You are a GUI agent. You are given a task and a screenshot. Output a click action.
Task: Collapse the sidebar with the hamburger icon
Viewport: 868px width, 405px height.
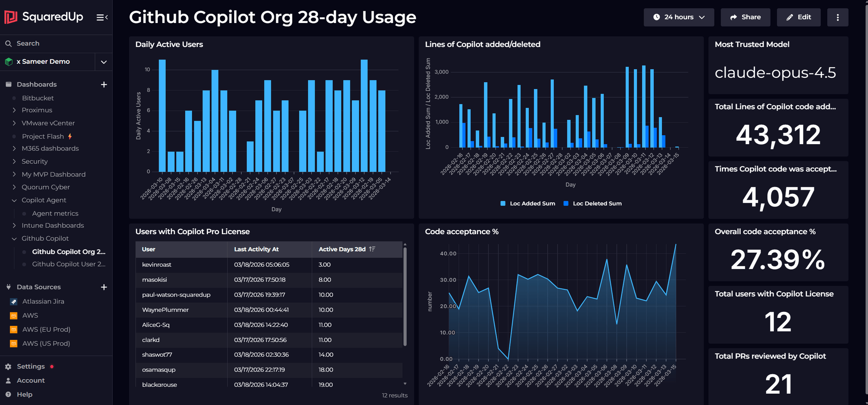tap(102, 17)
